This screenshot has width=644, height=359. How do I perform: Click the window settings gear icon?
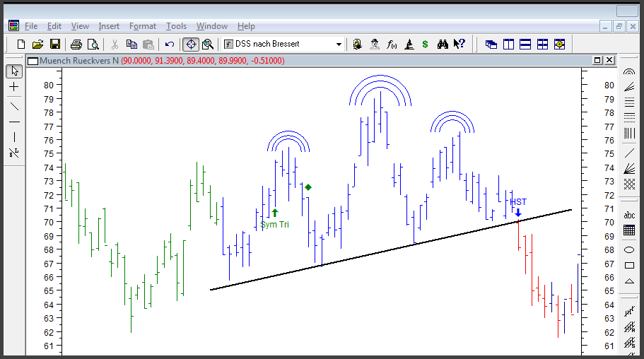[559, 45]
